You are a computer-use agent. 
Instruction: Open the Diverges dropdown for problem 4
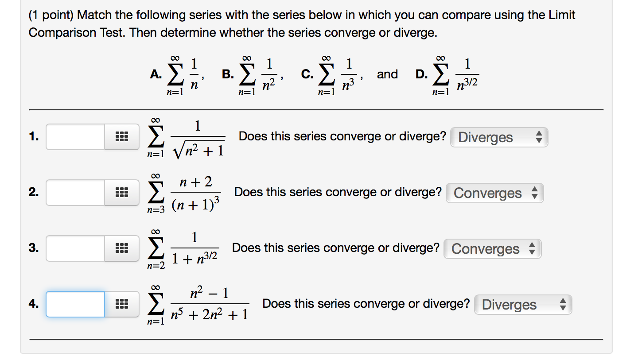(523, 304)
